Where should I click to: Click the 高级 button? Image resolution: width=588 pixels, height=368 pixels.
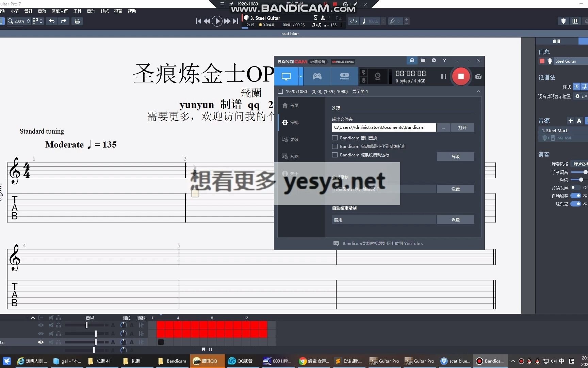[x=455, y=156]
